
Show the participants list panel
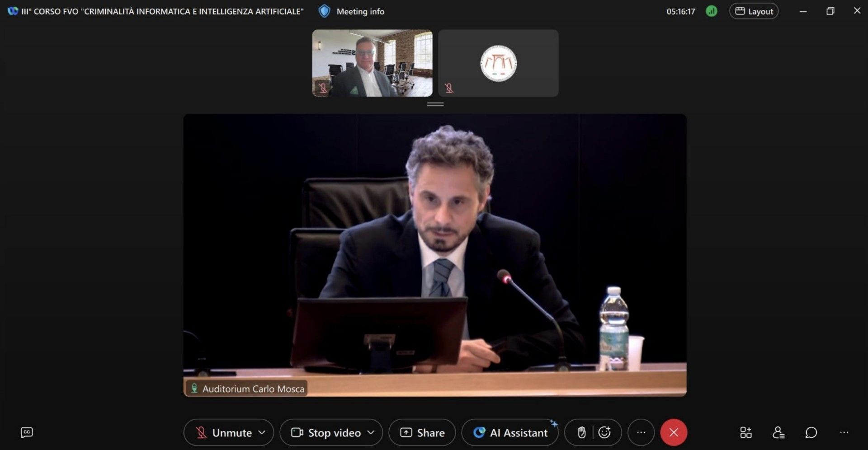[x=778, y=432]
